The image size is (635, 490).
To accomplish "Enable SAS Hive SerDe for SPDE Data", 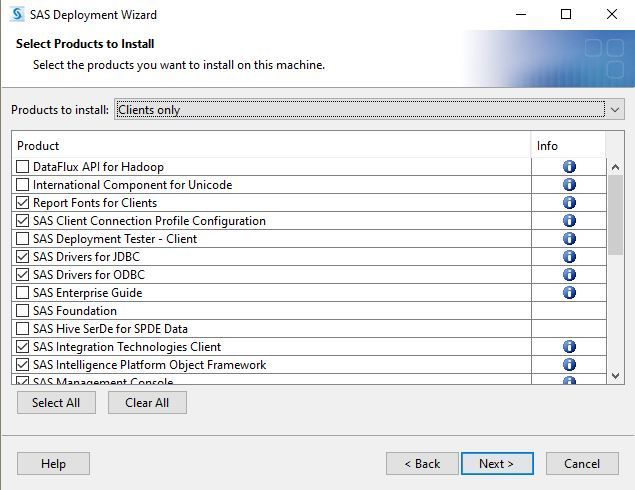I will click(22, 328).
